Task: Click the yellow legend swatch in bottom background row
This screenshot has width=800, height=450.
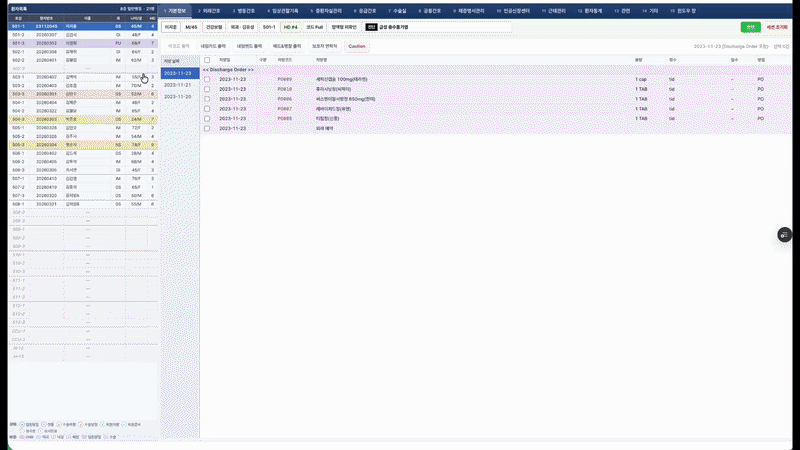Action: (x=54, y=437)
